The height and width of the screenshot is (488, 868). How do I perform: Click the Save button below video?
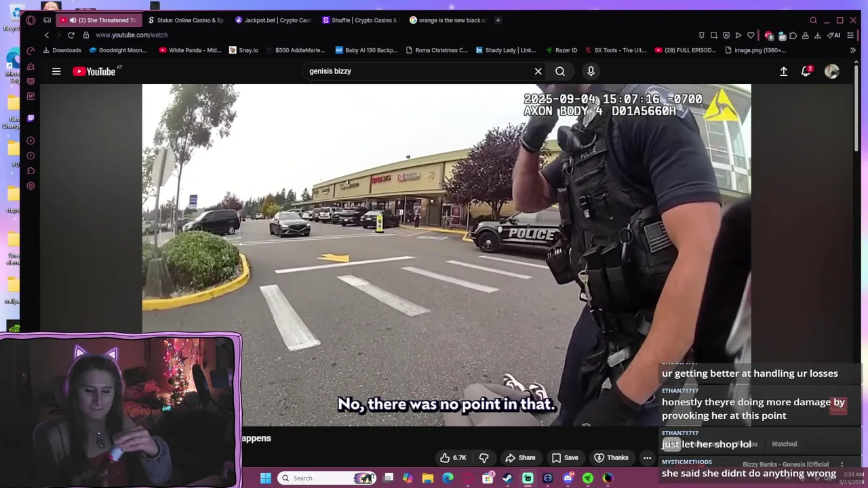pos(565,457)
